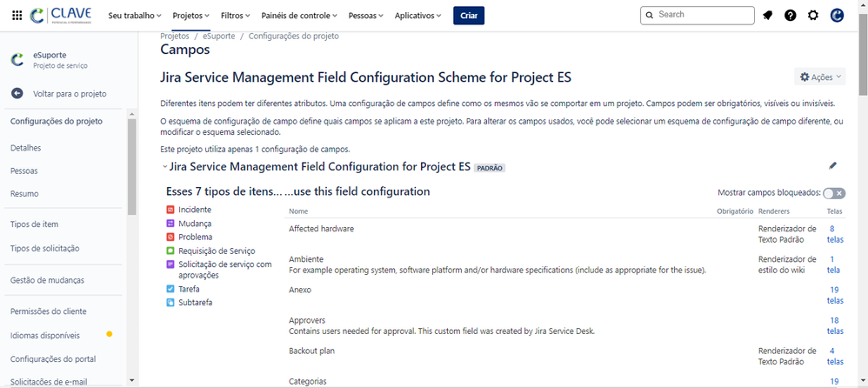Open Detalhes in the sidebar

25,148
